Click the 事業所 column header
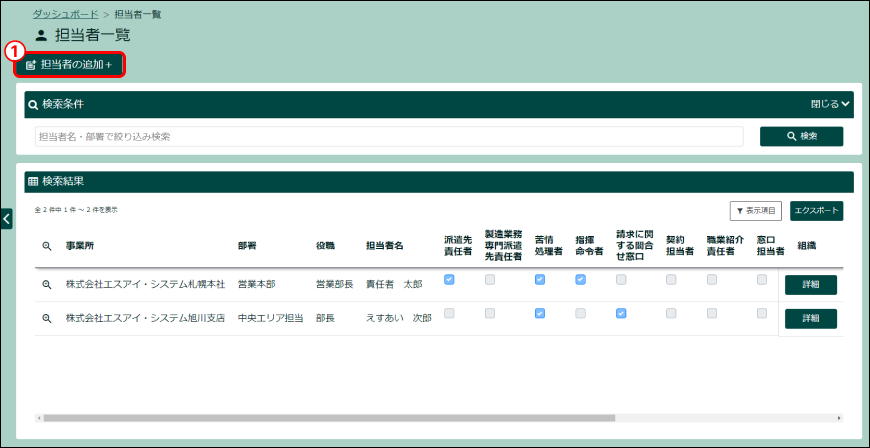Screen dimensions: 870x448 tap(80, 246)
